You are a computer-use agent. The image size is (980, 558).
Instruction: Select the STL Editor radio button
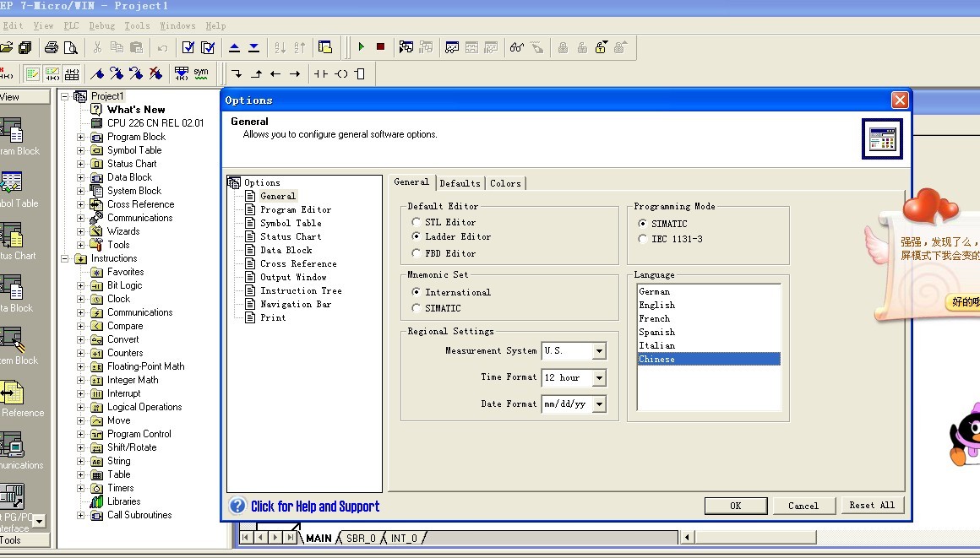[416, 222]
